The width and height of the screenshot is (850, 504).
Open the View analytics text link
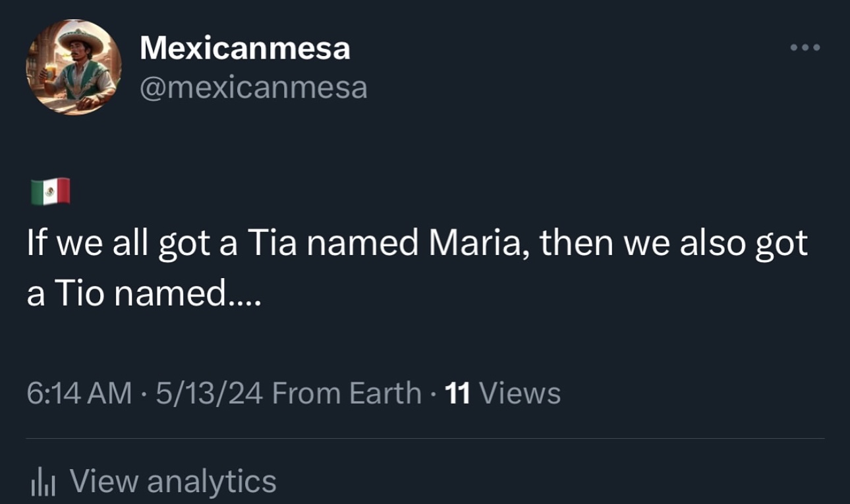pos(173,481)
